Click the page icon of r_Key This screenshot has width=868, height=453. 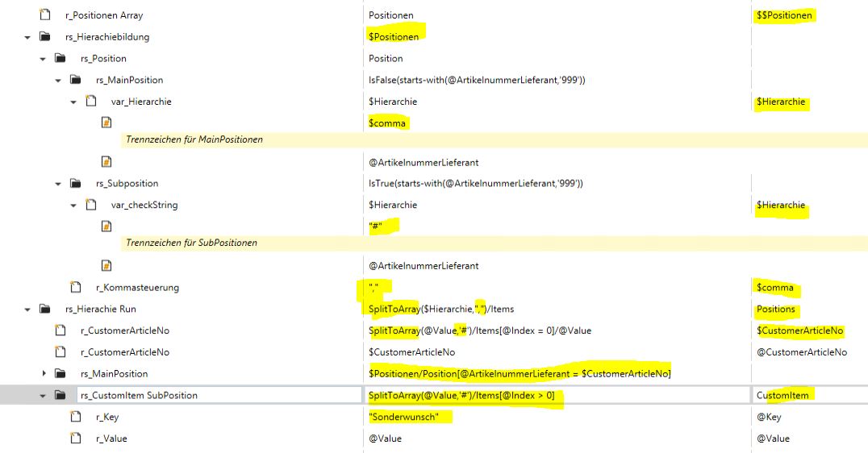click(x=76, y=417)
